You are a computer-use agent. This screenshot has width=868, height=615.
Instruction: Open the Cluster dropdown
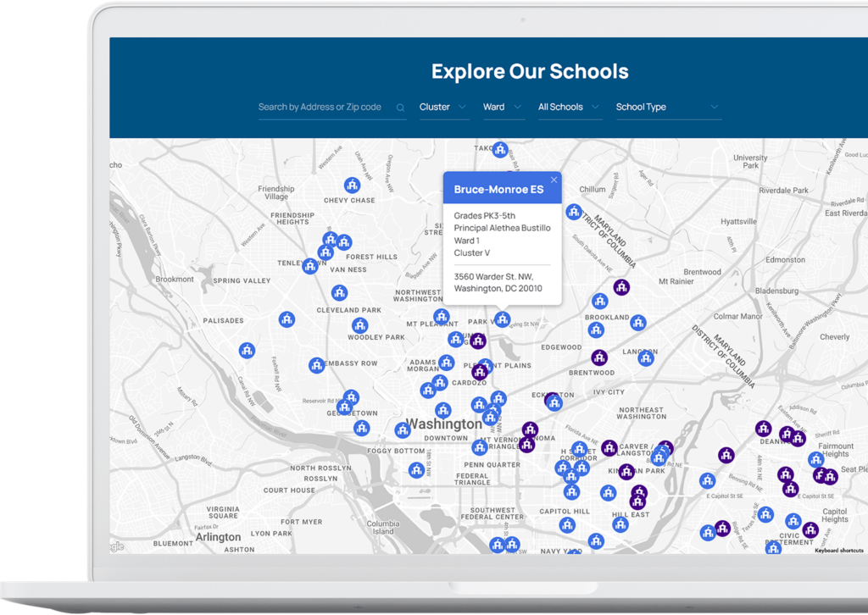[x=444, y=108]
